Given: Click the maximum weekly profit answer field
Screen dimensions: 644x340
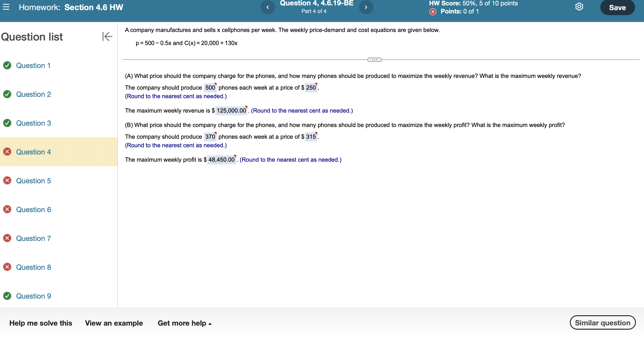Looking at the screenshot, I should 221,160.
